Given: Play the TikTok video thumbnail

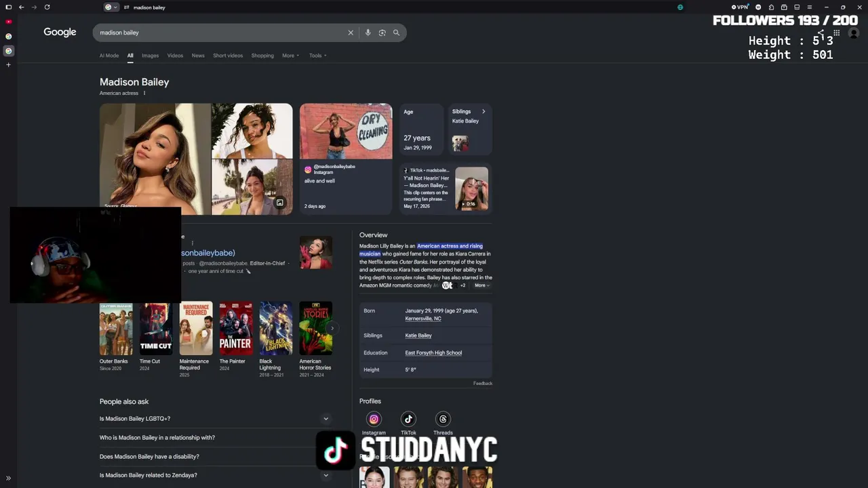Looking at the screenshot, I should (471, 188).
